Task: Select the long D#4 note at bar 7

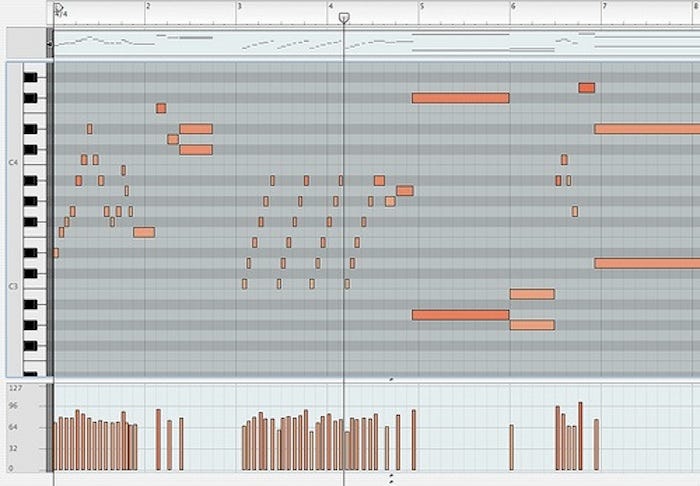Action: 647,129
